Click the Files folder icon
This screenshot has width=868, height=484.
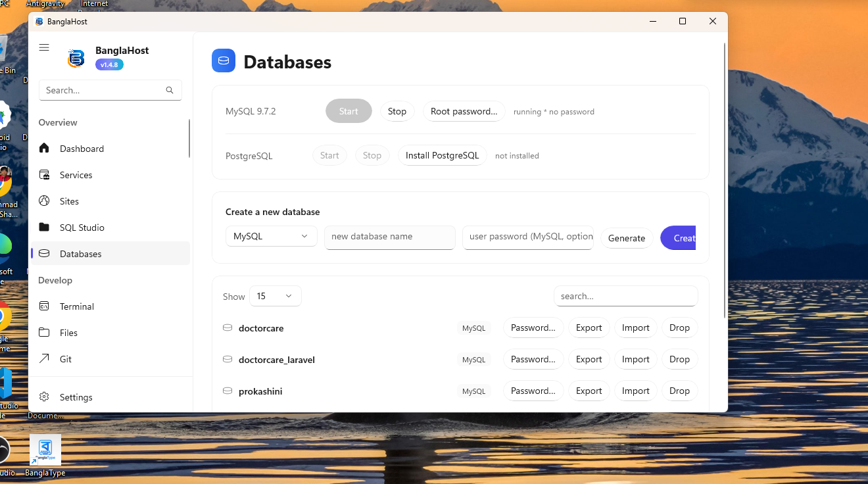tap(44, 332)
